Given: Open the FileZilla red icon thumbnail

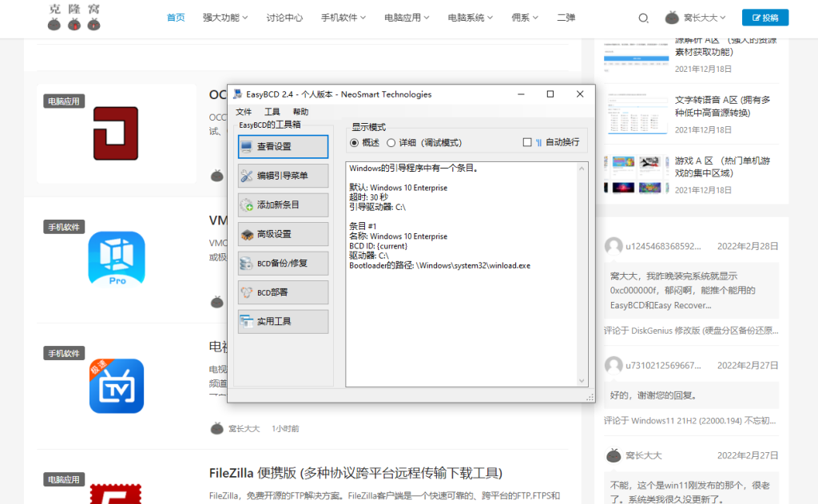Looking at the screenshot, I should click(115, 494).
